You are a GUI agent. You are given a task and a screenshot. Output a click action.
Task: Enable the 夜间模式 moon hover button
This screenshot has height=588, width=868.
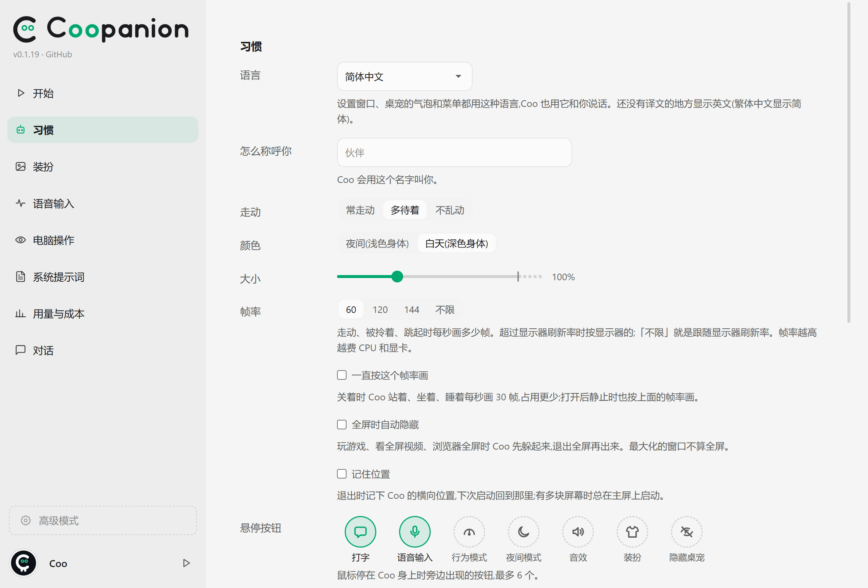523,532
